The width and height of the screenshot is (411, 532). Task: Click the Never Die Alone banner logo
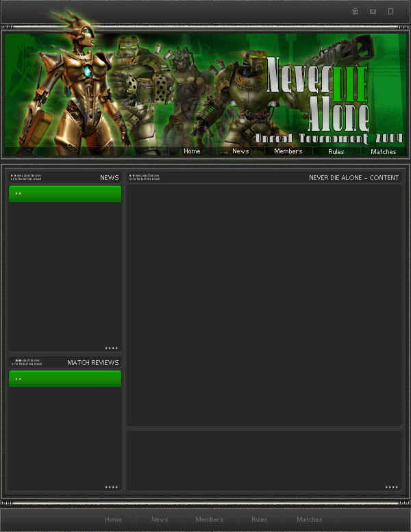(x=319, y=96)
